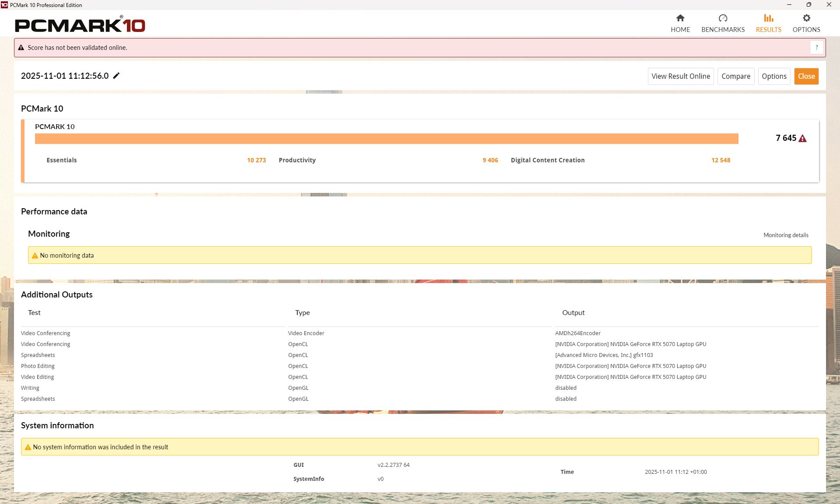Viewport: 840px width, 504px height.
Task: Open Benchmarks via the gauge icon
Action: [x=723, y=18]
